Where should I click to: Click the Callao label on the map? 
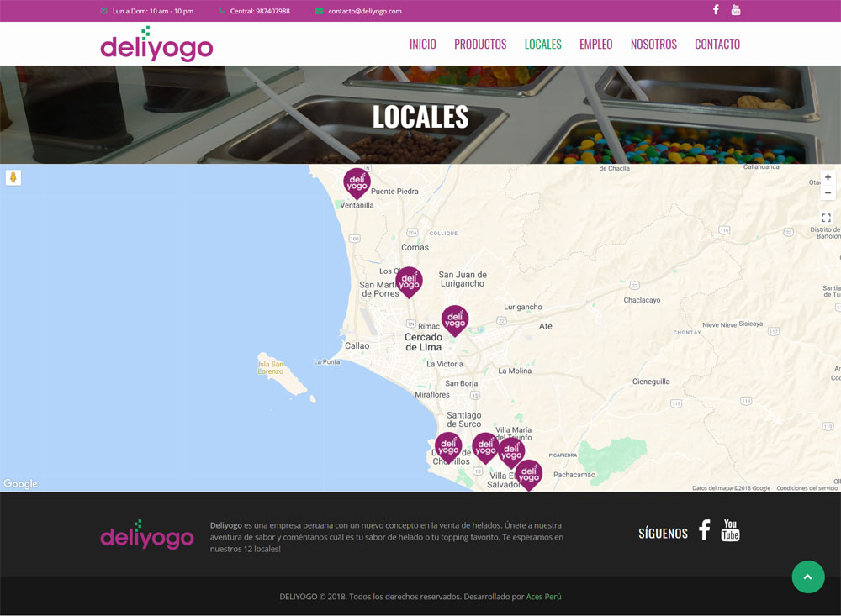click(357, 345)
